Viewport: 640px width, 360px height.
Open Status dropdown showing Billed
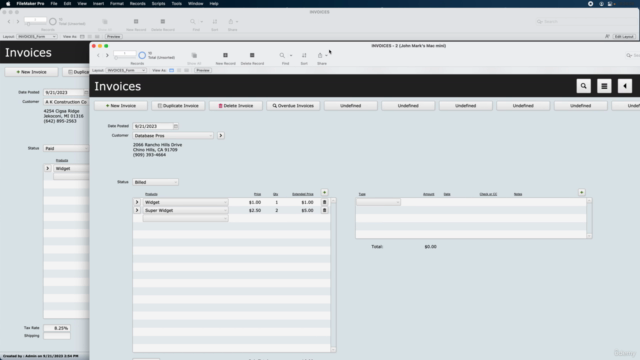(156, 182)
